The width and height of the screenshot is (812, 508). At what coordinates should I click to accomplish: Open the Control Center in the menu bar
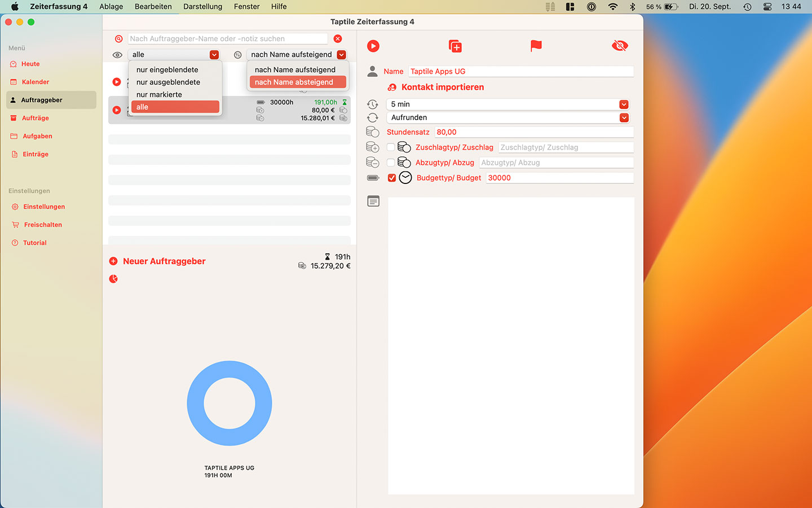[x=767, y=7]
